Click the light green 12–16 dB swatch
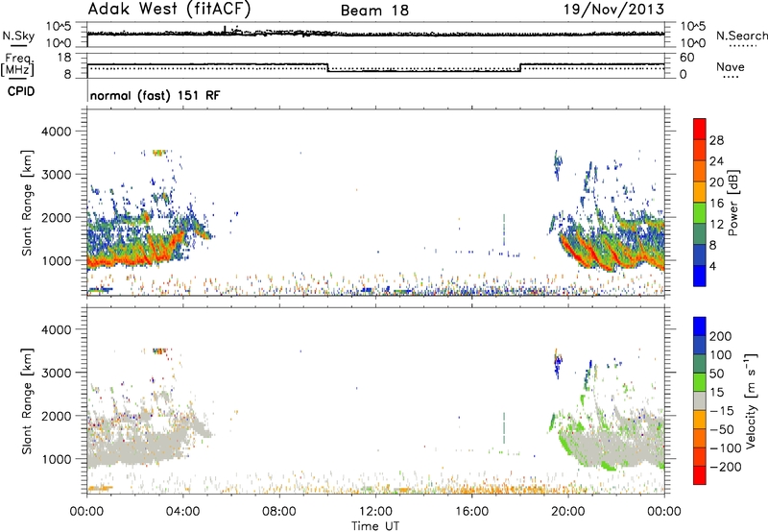768x532 pixels. click(x=700, y=213)
